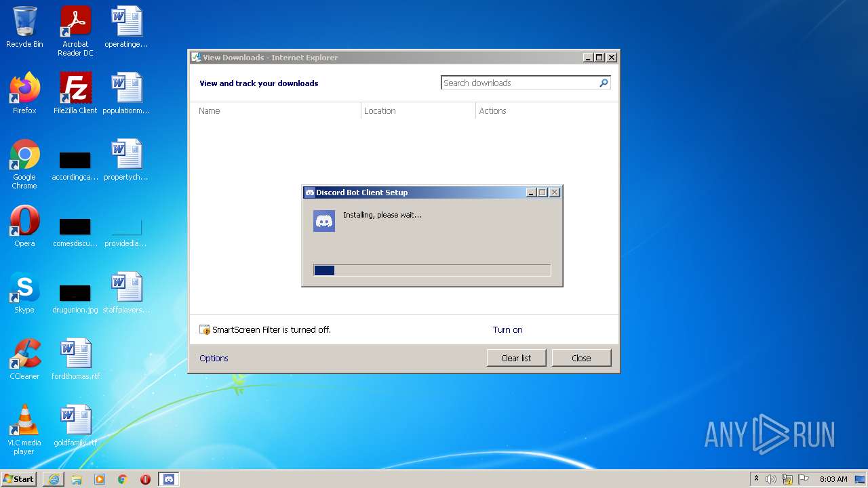Image resolution: width=868 pixels, height=488 pixels.
Task: Click the 8:03 AM taskbar clock
Action: (833, 479)
